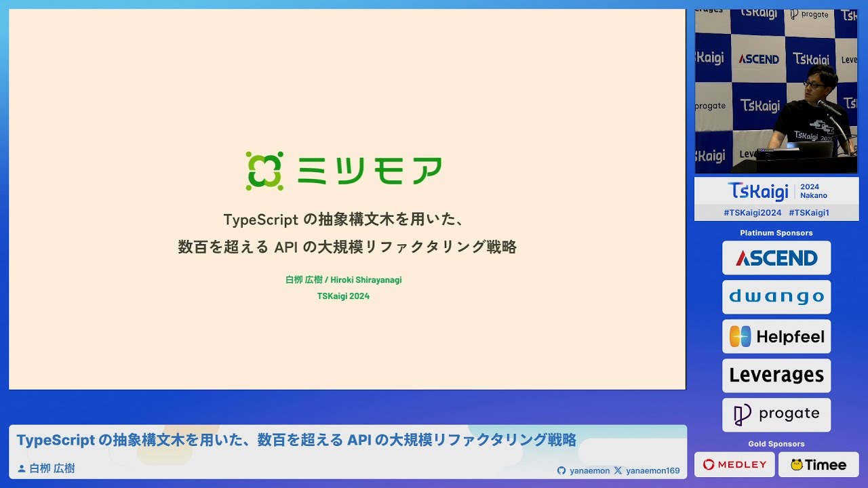Click the ミツモア wordmark text on the slide
This screenshot has height=488, width=868.
click(370, 171)
